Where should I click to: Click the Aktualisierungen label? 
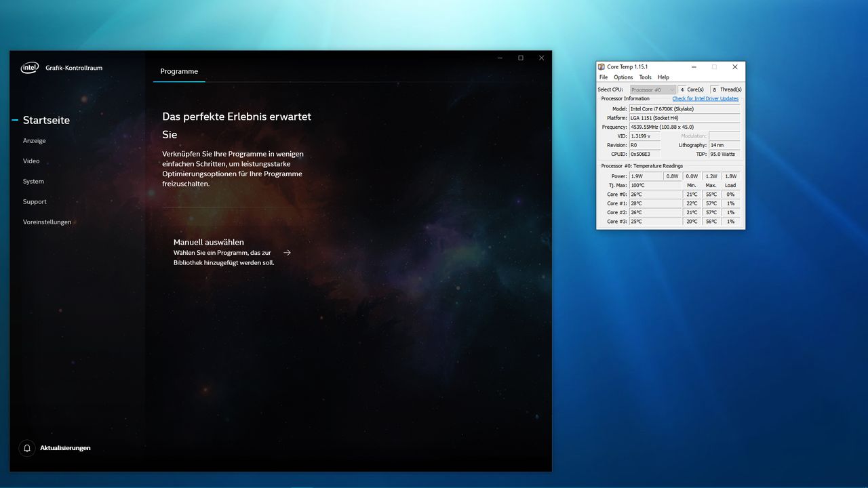tap(65, 448)
